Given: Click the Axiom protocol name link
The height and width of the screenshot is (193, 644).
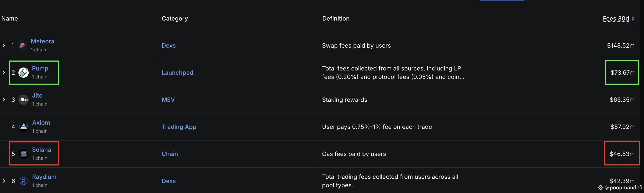Looking at the screenshot, I should pyautogui.click(x=41, y=123).
